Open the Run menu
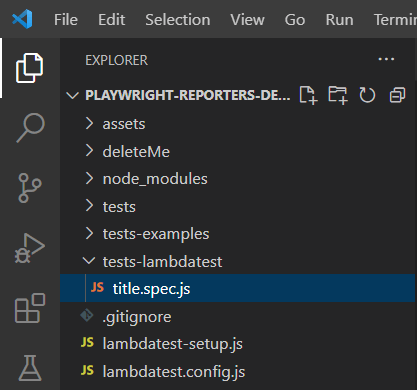This screenshot has width=417, height=390. pyautogui.click(x=340, y=20)
